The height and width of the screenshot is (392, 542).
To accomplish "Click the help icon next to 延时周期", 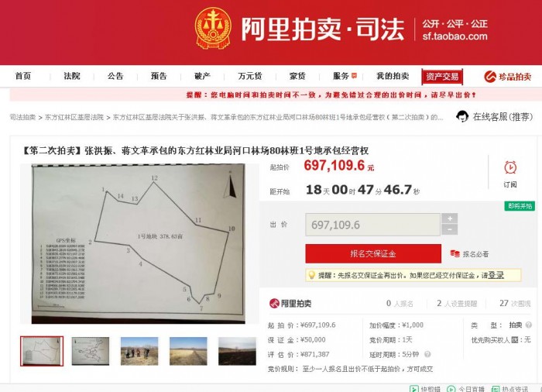I will (427, 354).
